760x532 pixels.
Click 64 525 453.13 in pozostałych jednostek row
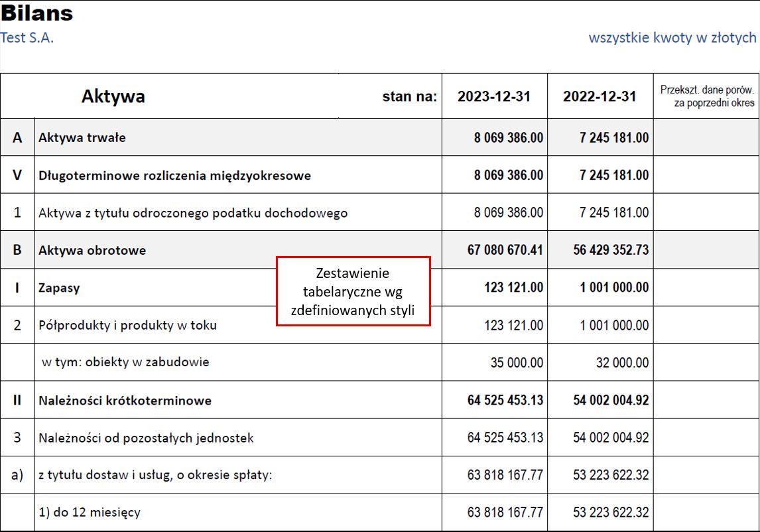[505, 437]
